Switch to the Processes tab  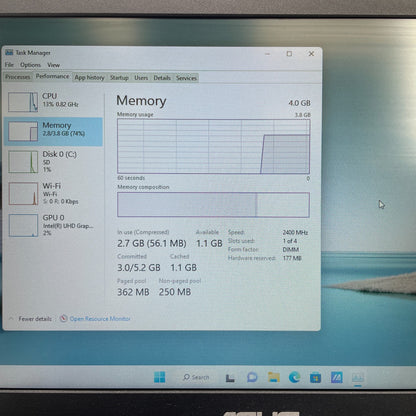18,77
